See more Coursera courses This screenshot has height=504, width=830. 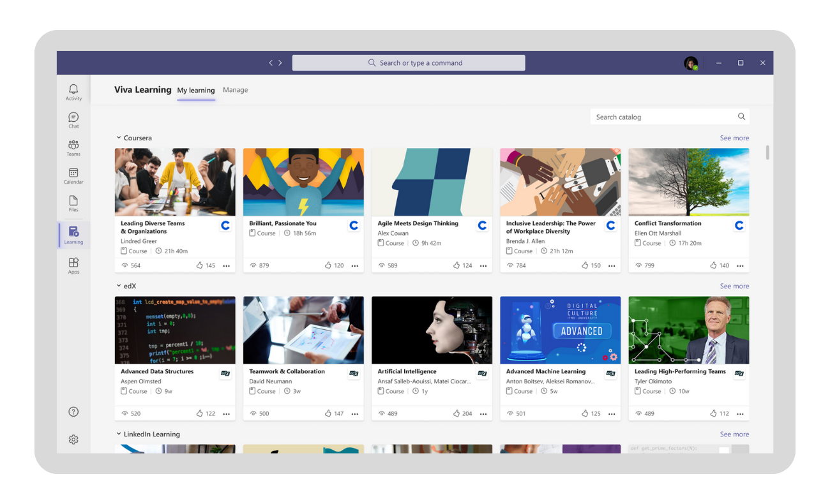pos(734,138)
